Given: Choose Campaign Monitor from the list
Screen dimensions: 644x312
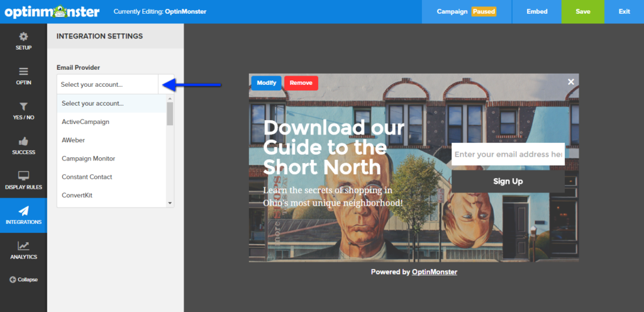Looking at the screenshot, I should [x=111, y=159].
